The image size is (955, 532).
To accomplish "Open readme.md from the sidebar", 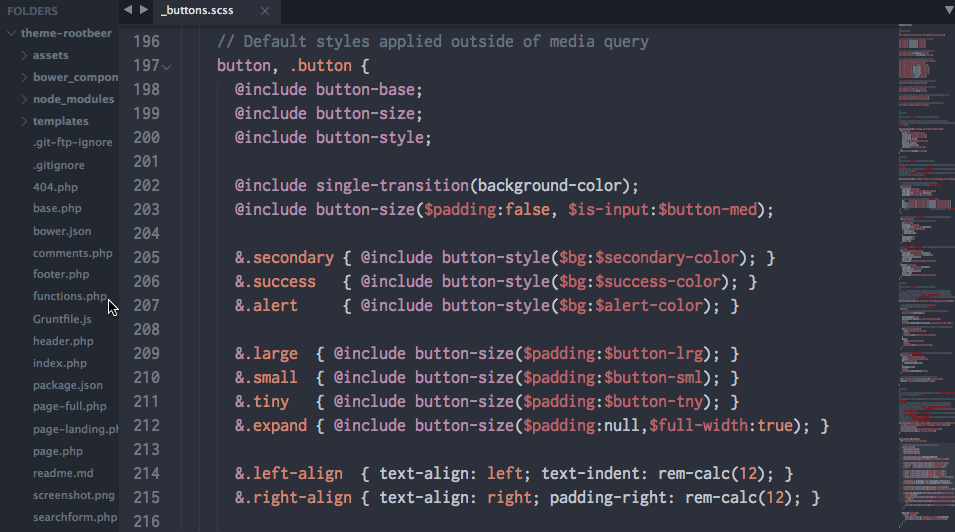I will point(62,473).
